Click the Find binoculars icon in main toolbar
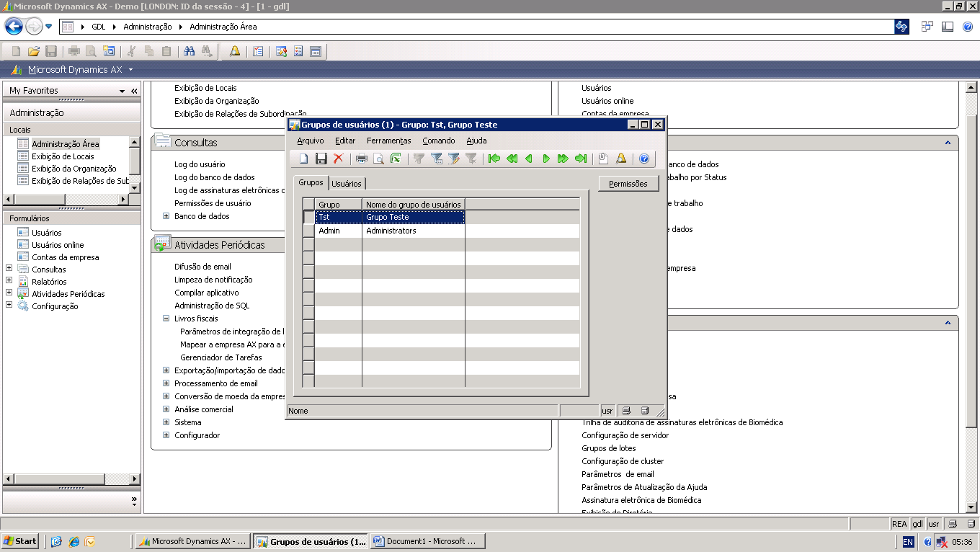 click(190, 51)
